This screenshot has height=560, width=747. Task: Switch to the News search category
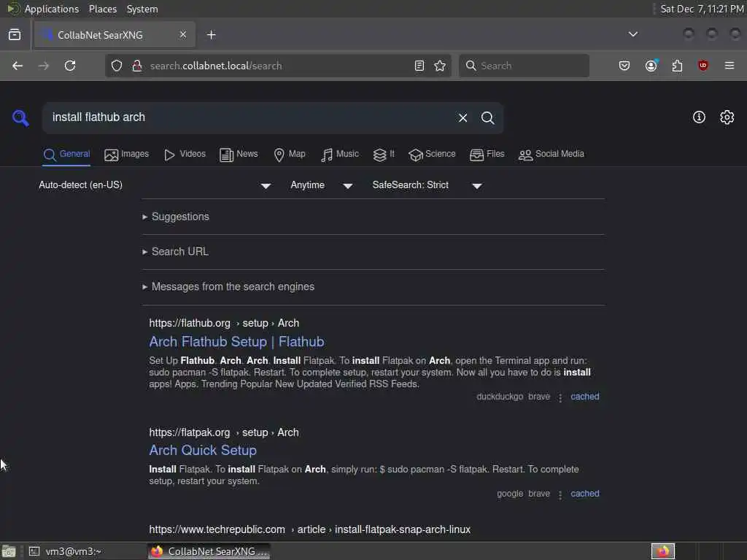point(239,155)
